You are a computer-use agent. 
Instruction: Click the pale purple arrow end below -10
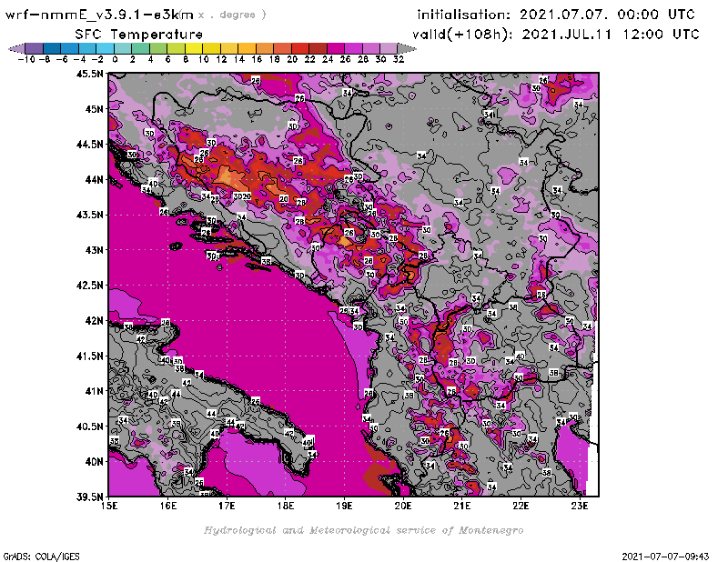tap(17, 48)
